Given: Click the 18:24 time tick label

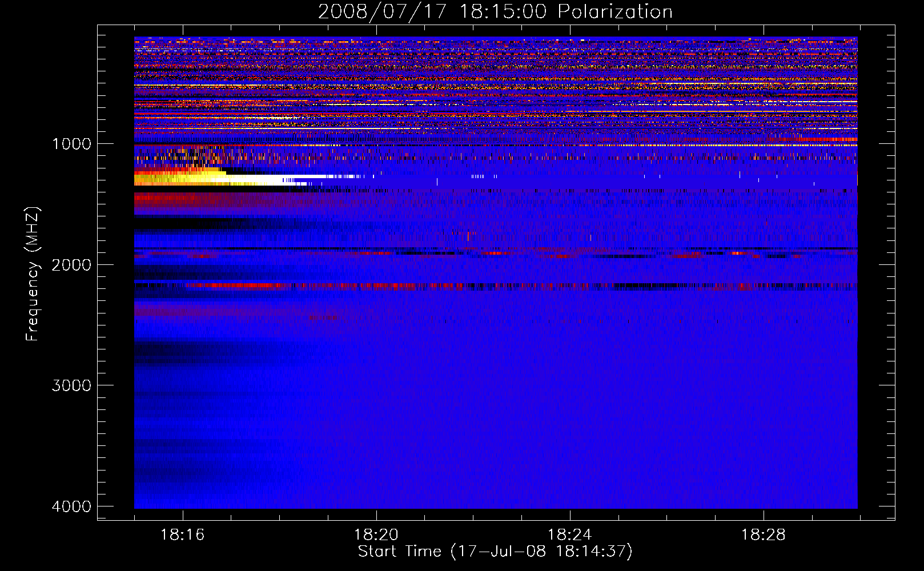Looking at the screenshot, I should click(569, 535).
